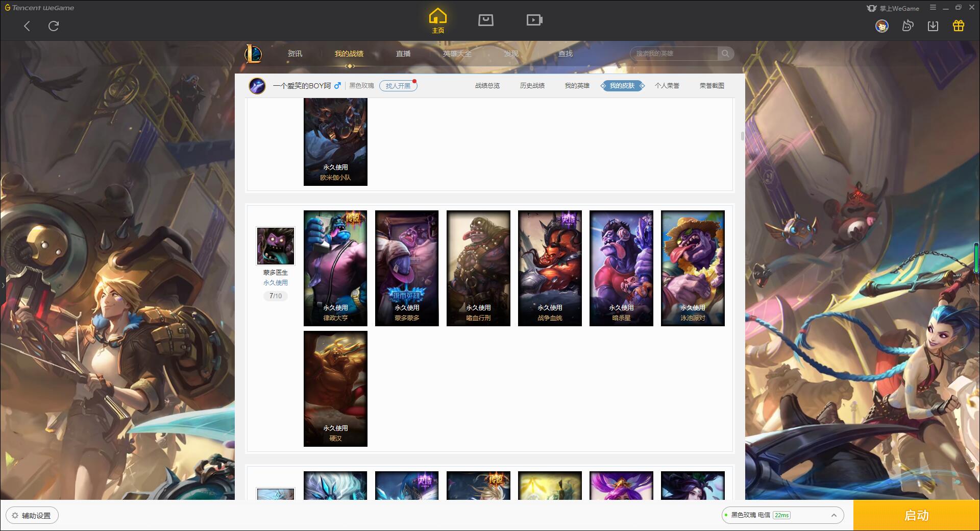Open the 直播 live stream menu
The height and width of the screenshot is (531, 980).
click(403, 54)
